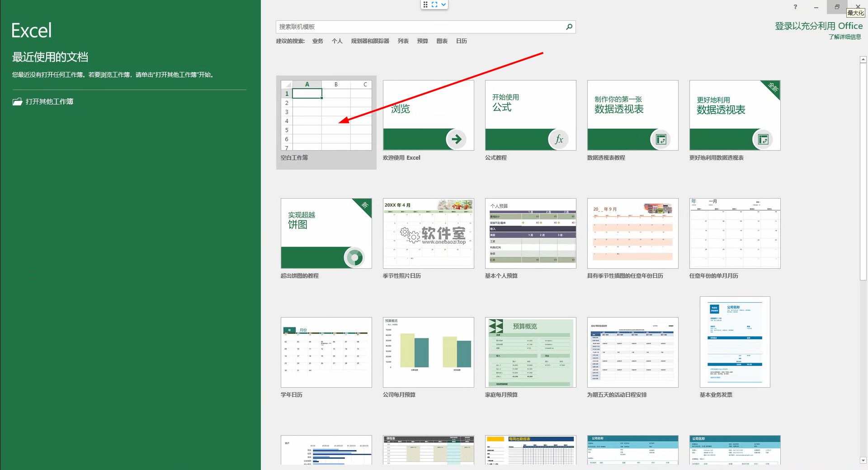Open the 公司每月预算 template
868x470 pixels.
429,357
